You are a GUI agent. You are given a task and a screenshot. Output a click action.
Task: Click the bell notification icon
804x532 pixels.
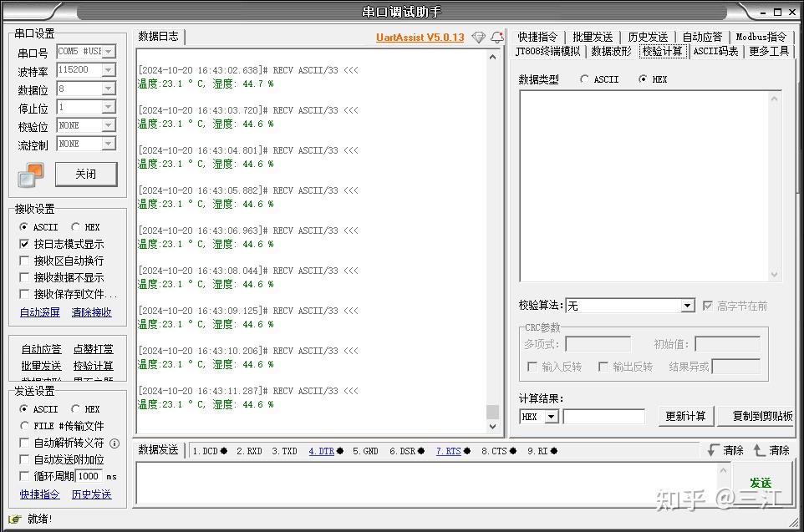(x=497, y=37)
